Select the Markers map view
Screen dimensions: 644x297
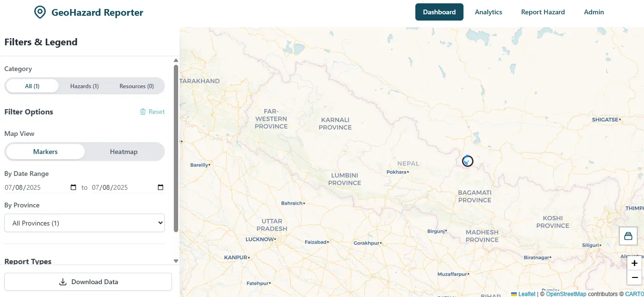tap(45, 152)
